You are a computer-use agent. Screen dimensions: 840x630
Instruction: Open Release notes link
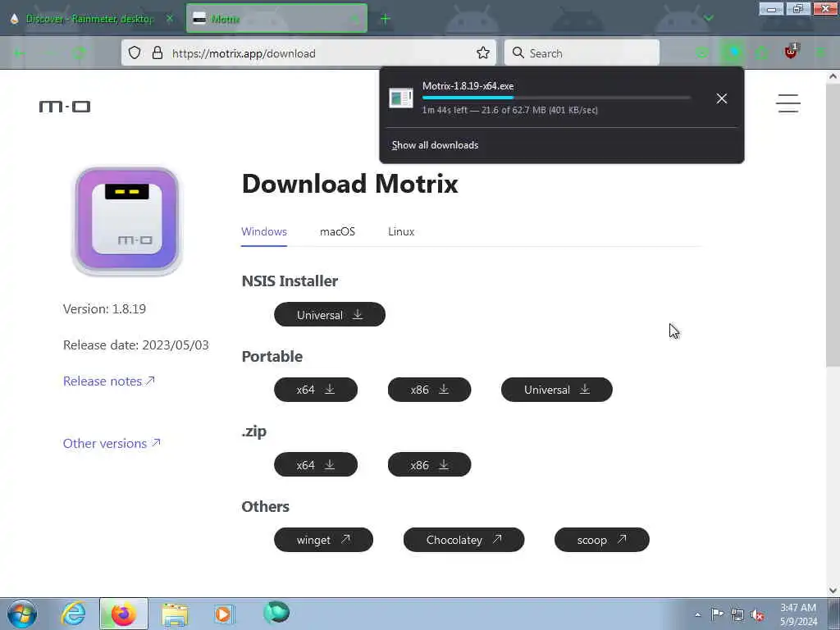[x=109, y=381]
